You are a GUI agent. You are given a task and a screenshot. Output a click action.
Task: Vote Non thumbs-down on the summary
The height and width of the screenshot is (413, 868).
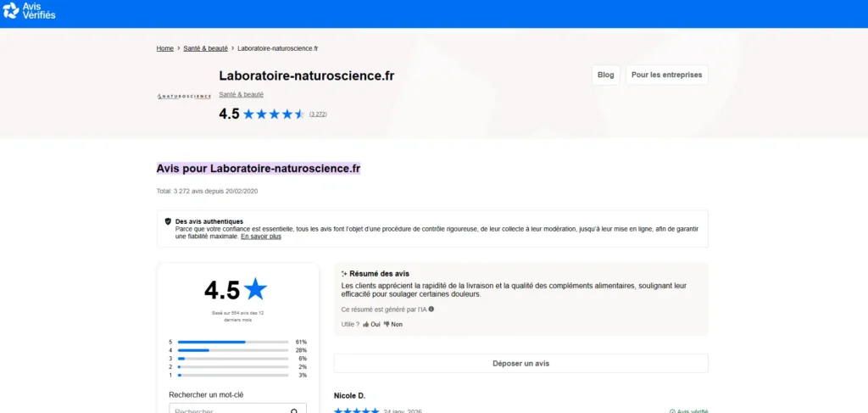[x=393, y=325]
